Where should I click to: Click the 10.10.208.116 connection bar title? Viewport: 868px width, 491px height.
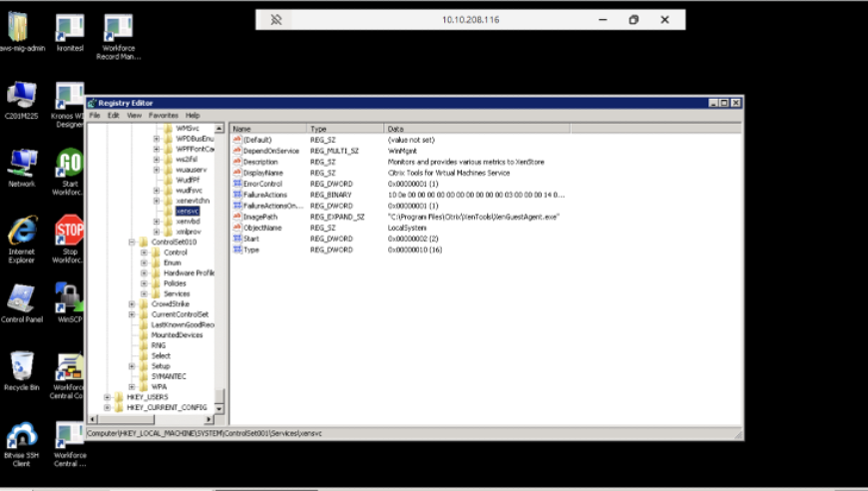[471, 20]
